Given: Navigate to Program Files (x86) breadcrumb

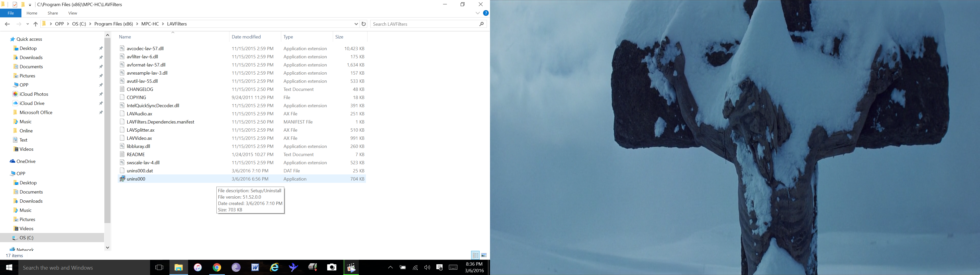Looking at the screenshot, I should tap(113, 24).
